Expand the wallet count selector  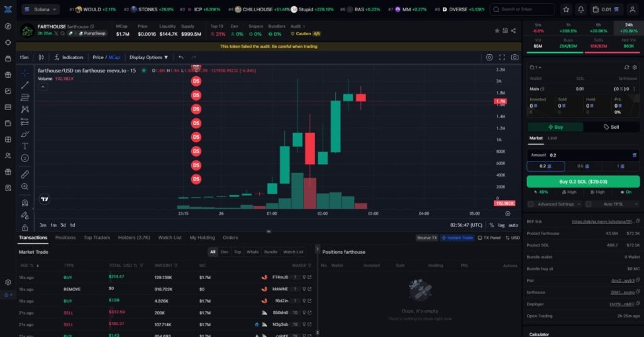click(536, 67)
